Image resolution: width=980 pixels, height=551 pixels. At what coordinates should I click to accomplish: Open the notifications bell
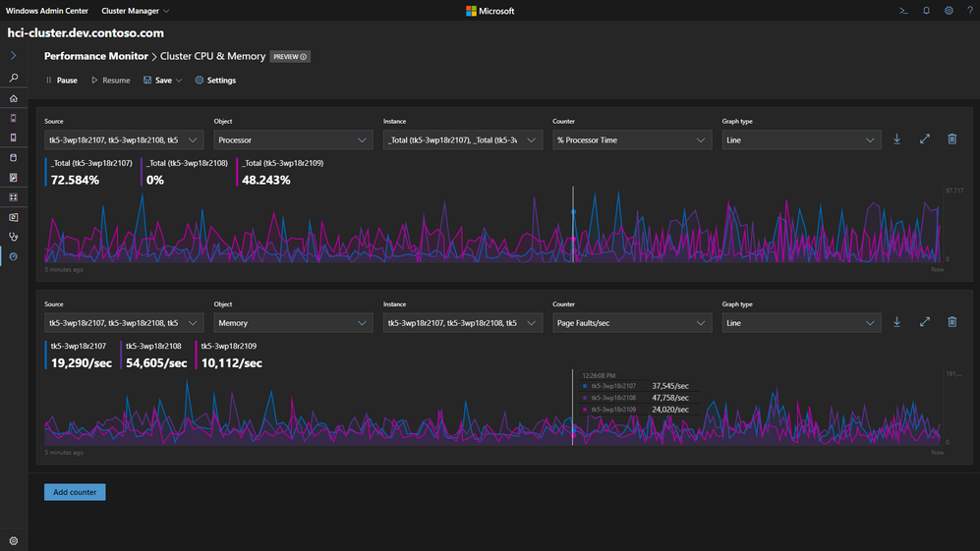click(x=926, y=11)
